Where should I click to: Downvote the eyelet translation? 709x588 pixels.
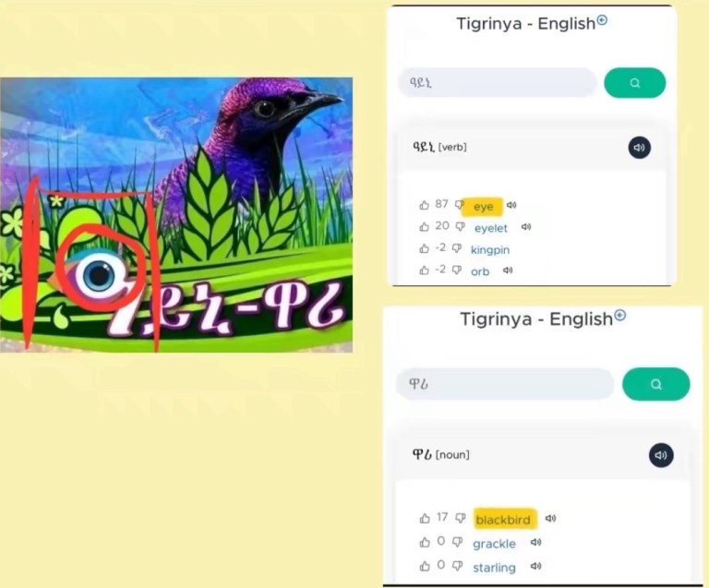pyautogui.click(x=460, y=226)
